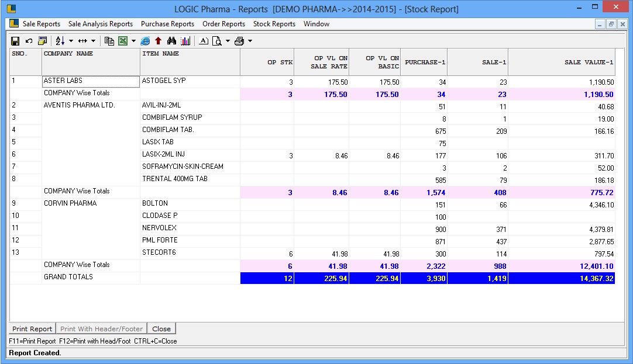The image size is (633, 364).
Task: Click grand total purchase 3,930
Action: [424, 278]
